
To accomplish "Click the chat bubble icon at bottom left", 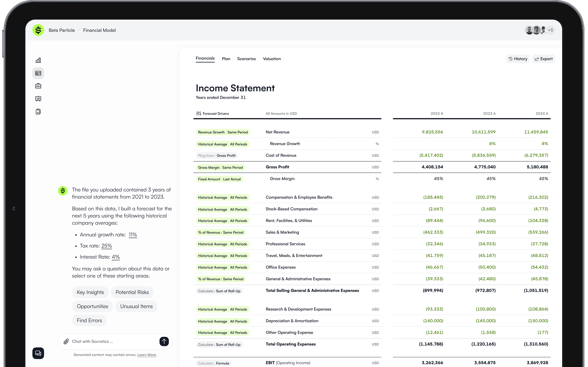I will pyautogui.click(x=38, y=353).
